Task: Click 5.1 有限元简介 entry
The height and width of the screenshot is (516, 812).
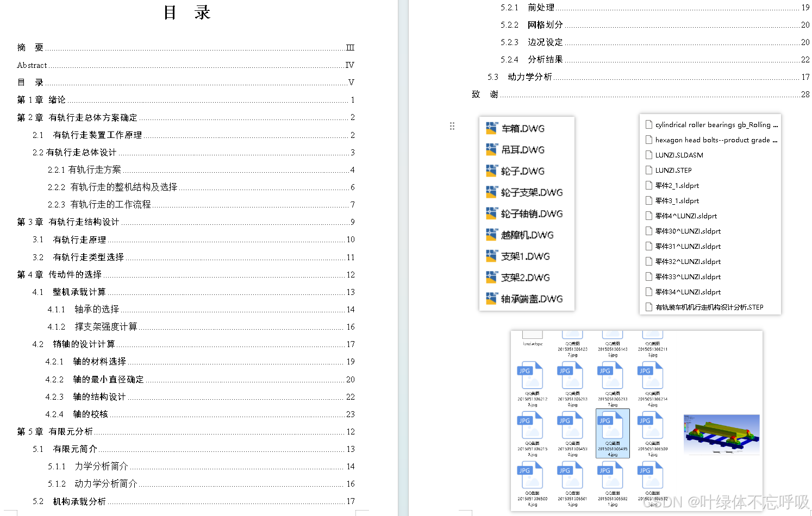Action: (193, 449)
